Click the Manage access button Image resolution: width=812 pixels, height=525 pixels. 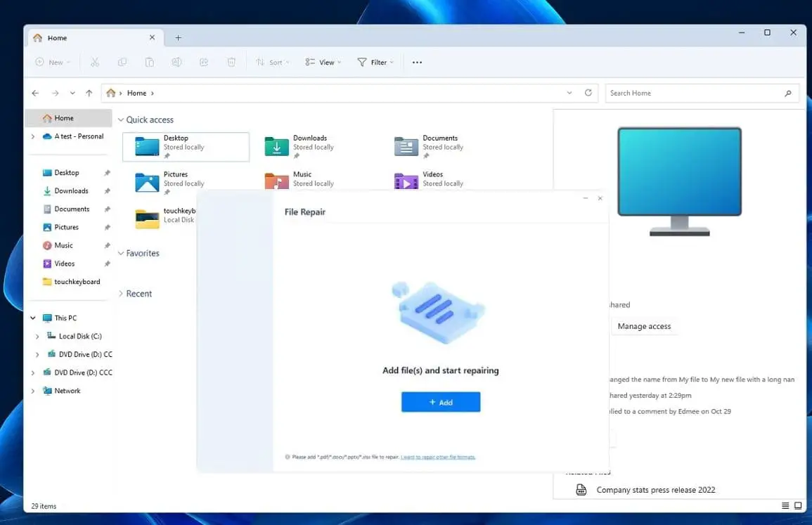(x=644, y=326)
